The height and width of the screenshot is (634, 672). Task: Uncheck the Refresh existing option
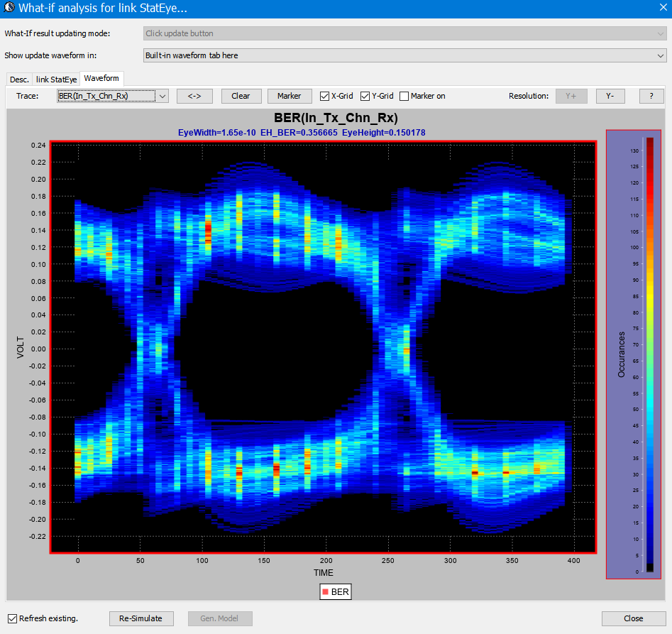12,618
